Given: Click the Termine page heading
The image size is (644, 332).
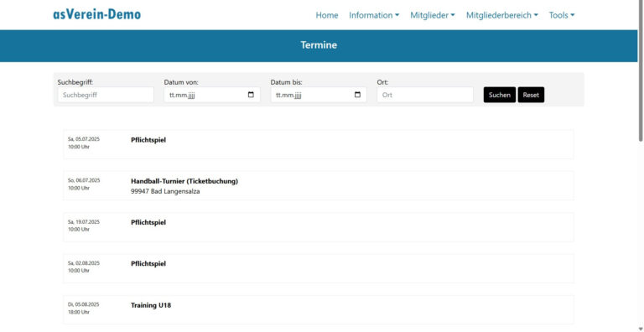Looking at the screenshot, I should [x=319, y=45].
